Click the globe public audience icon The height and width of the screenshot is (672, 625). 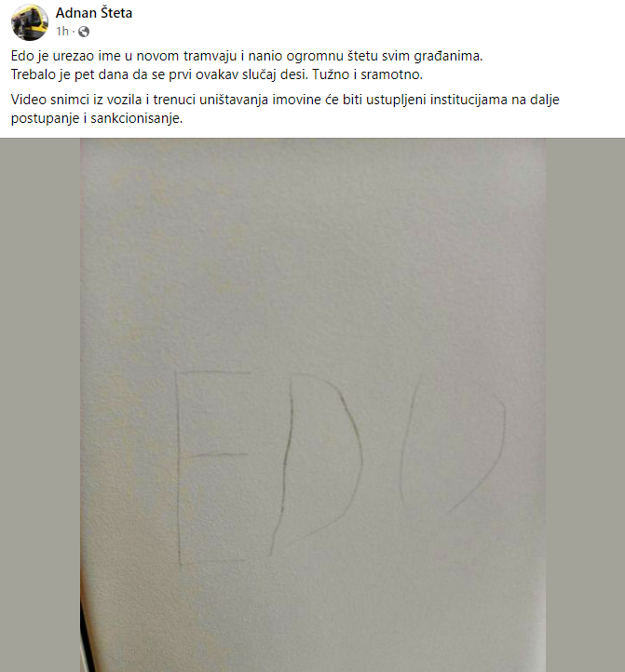pyautogui.click(x=84, y=32)
